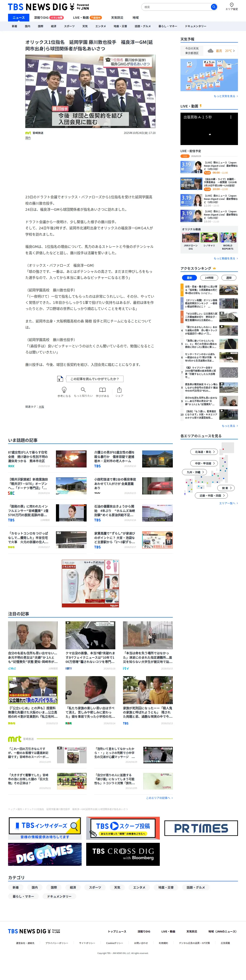Open the footer 利用規約 link
This screenshot has height=980, width=246.
(x=163, y=943)
